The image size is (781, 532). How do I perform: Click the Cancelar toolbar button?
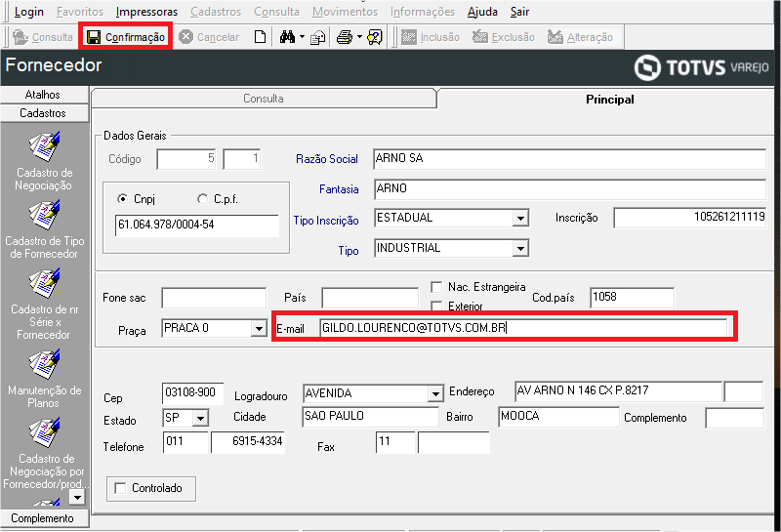[209, 37]
